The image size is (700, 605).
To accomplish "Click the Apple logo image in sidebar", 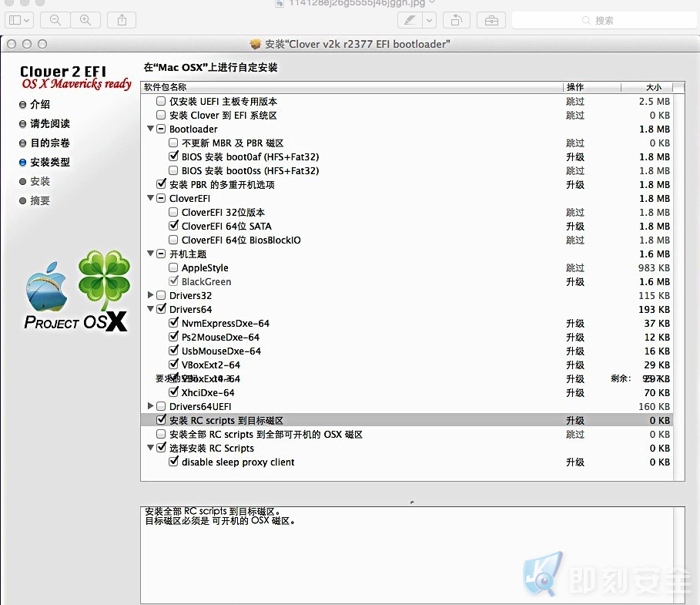I will 47,287.
